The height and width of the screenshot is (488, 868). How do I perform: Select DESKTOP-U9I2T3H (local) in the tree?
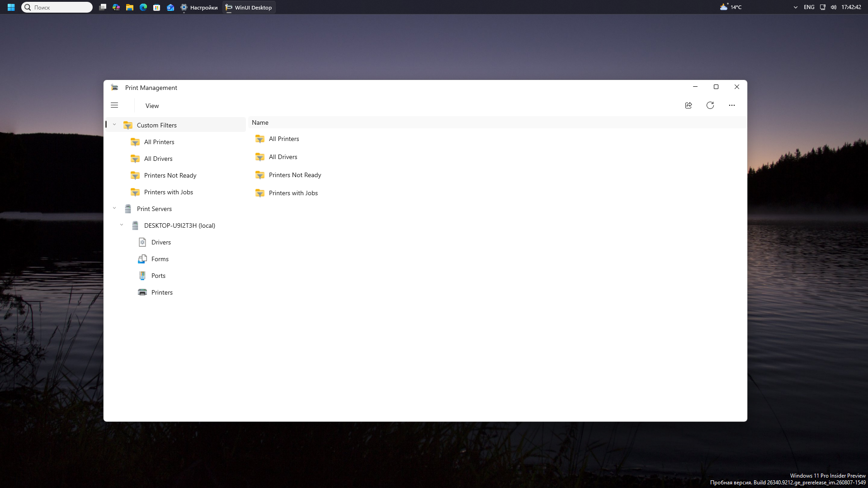[x=176, y=225]
